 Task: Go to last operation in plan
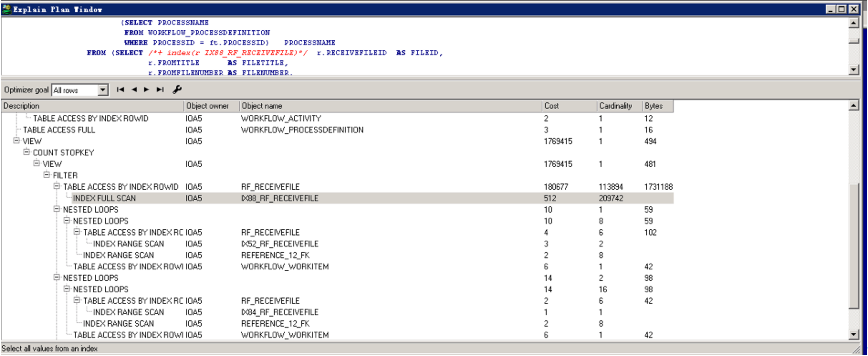160,90
